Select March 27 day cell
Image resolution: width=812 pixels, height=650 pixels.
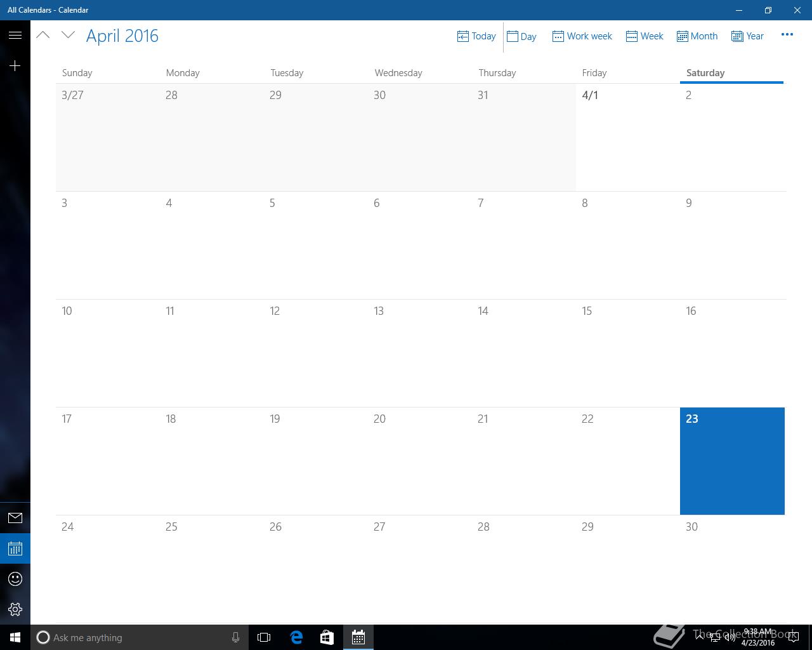click(x=108, y=137)
